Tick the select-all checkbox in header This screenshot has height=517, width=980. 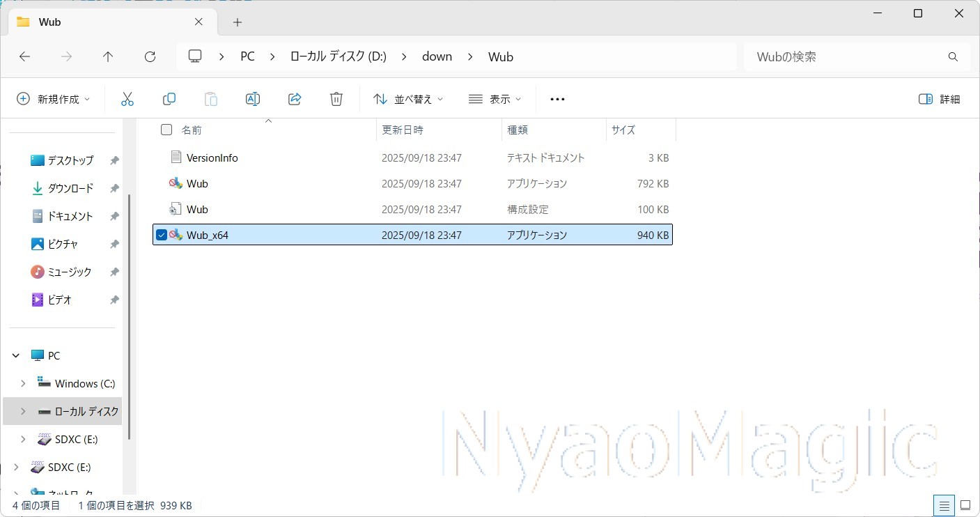[x=166, y=130]
